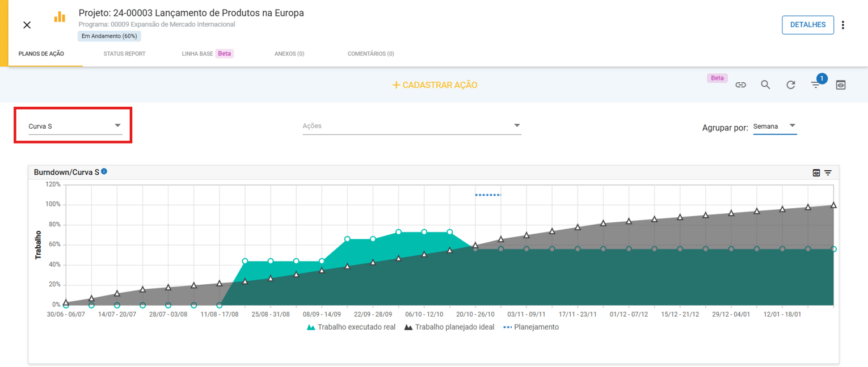
Task: Click the eye box icon in the action toolbar
Action: [841, 85]
